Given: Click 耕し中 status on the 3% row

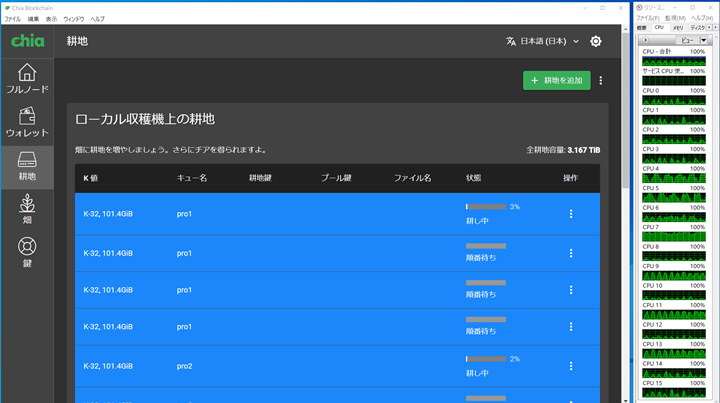Looking at the screenshot, I should pos(477,221).
